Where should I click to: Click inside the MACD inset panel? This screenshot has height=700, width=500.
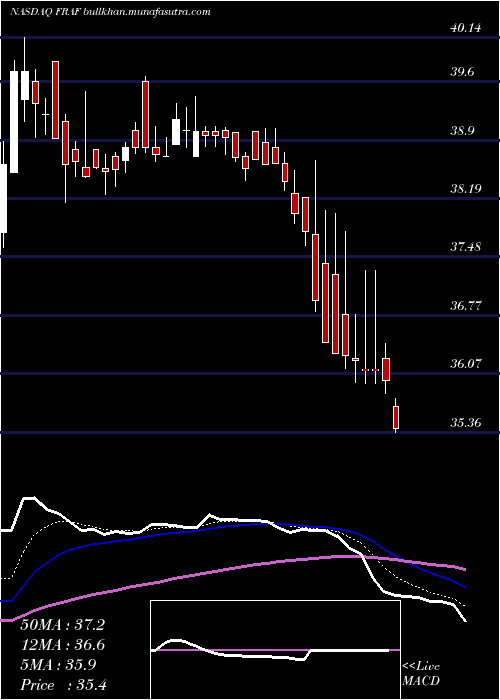click(275, 650)
